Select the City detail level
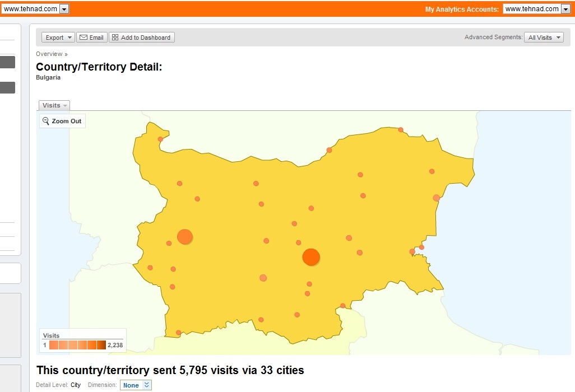 [x=76, y=385]
